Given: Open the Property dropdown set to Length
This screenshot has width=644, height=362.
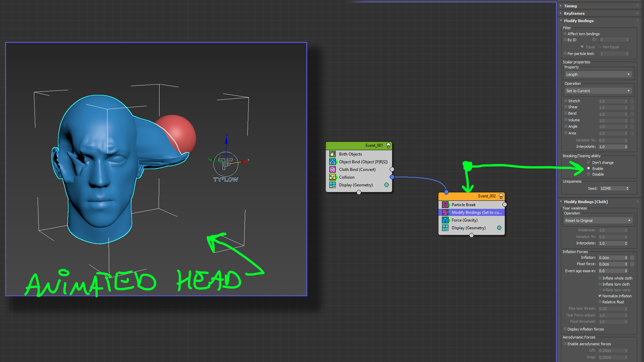Looking at the screenshot, I should [x=598, y=74].
